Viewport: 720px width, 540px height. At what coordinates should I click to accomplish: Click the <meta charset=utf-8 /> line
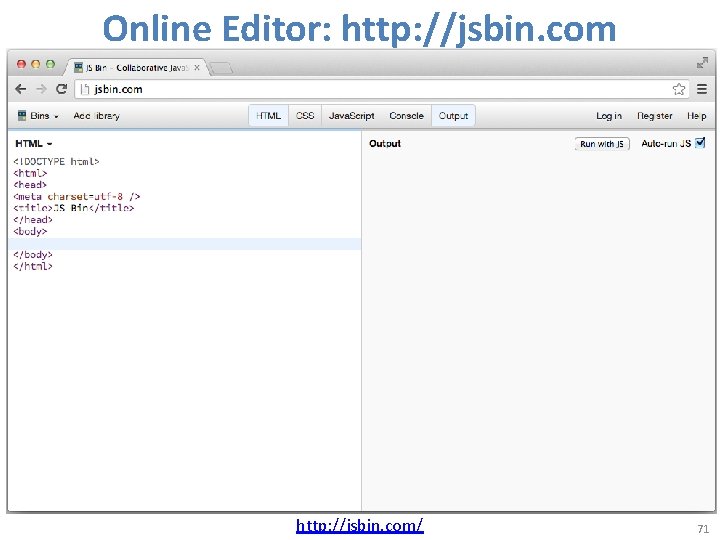[77, 197]
